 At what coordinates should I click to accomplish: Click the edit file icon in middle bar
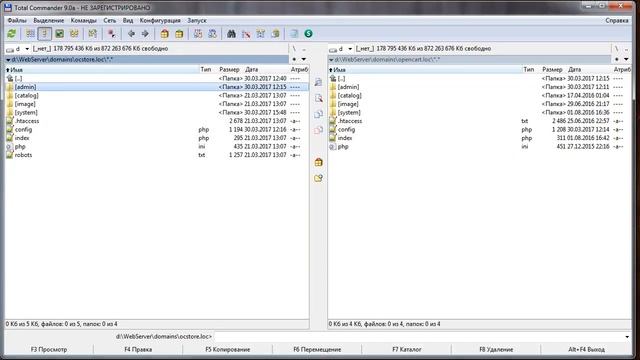pyautogui.click(x=318, y=98)
